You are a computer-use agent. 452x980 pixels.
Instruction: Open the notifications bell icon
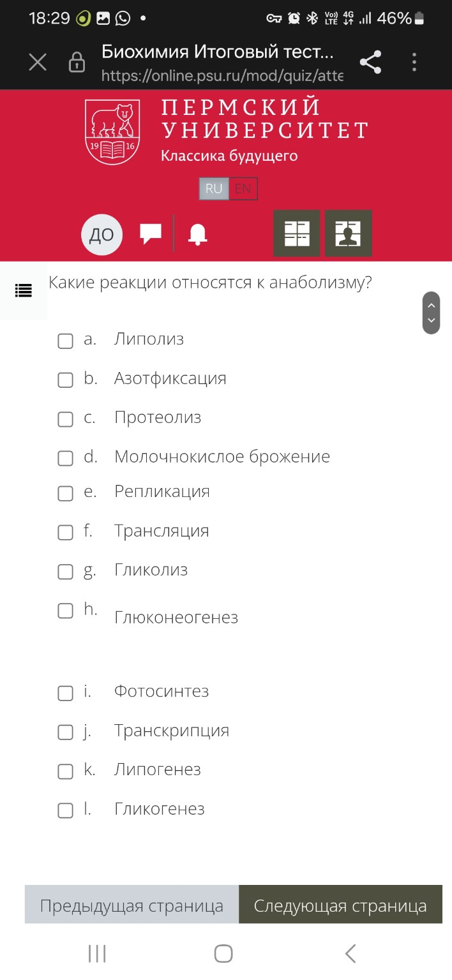pos(198,234)
